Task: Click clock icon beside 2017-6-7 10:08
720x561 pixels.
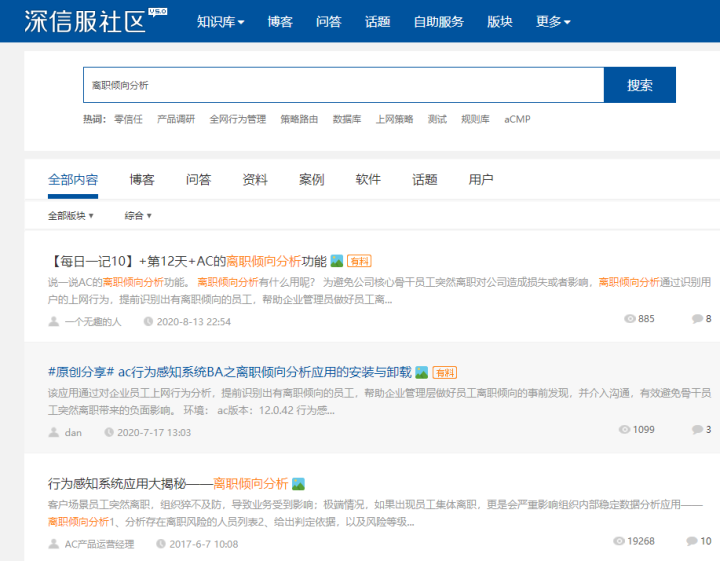Action: [x=161, y=544]
